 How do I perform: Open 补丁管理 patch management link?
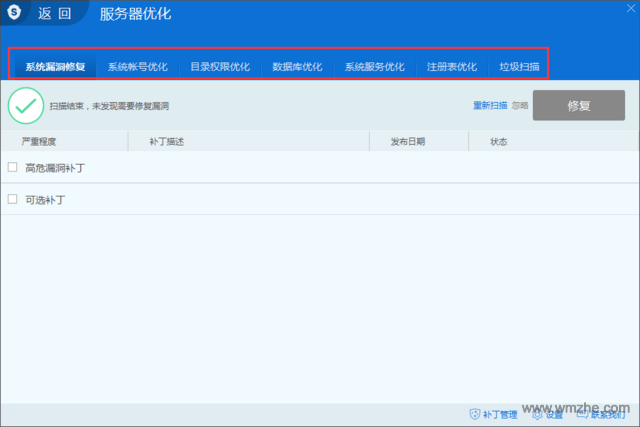coord(500,415)
